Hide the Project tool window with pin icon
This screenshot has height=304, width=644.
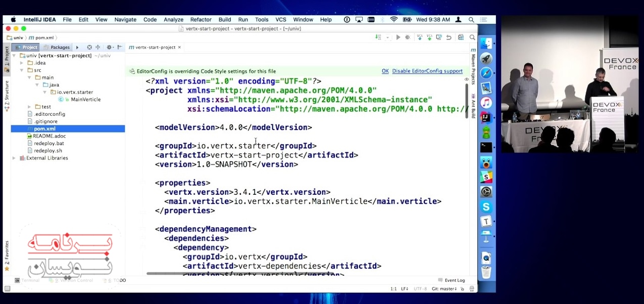click(120, 47)
